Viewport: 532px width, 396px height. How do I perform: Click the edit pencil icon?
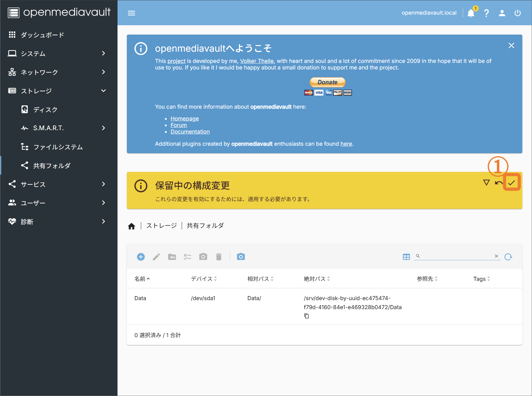[x=156, y=257]
